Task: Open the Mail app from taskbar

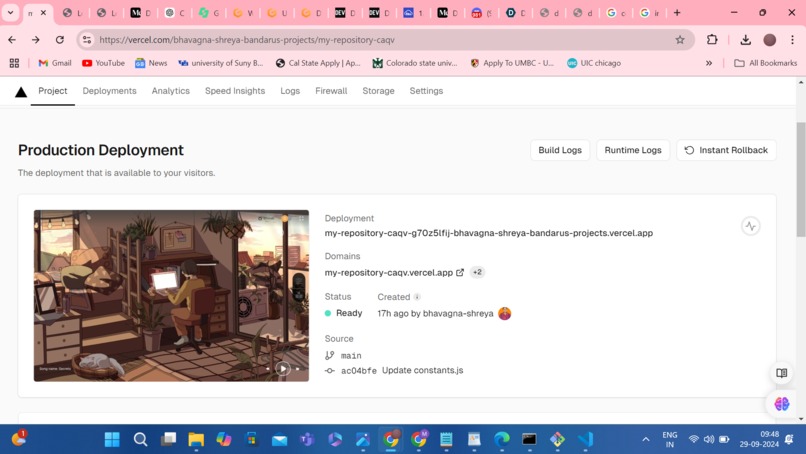Action: (279, 439)
